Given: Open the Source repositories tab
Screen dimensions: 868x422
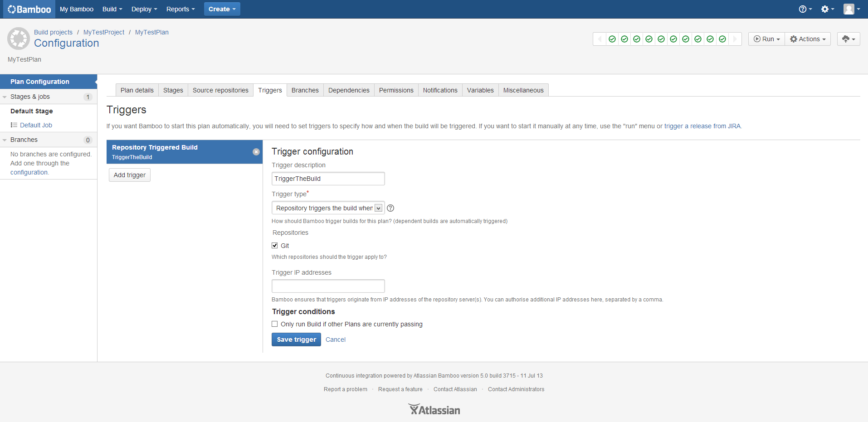Looking at the screenshot, I should pos(220,90).
